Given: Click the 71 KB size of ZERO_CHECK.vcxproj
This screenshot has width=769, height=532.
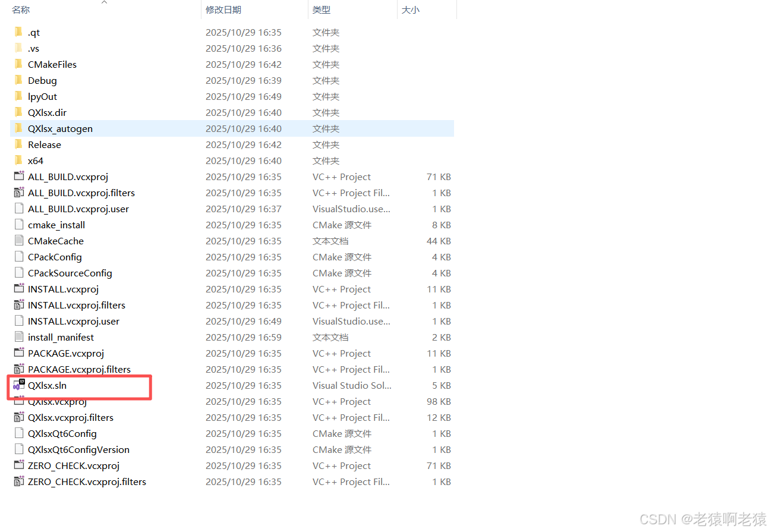Looking at the screenshot, I should (x=439, y=465).
